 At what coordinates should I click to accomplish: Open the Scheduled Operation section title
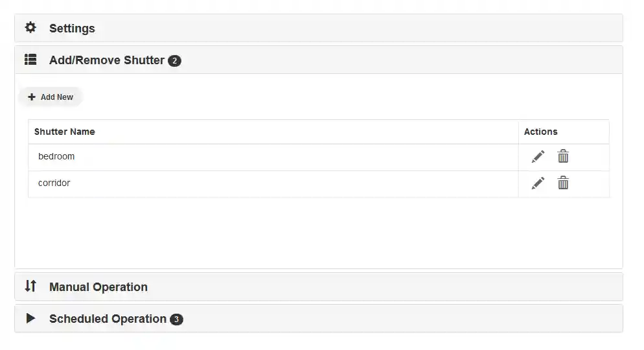click(x=108, y=319)
